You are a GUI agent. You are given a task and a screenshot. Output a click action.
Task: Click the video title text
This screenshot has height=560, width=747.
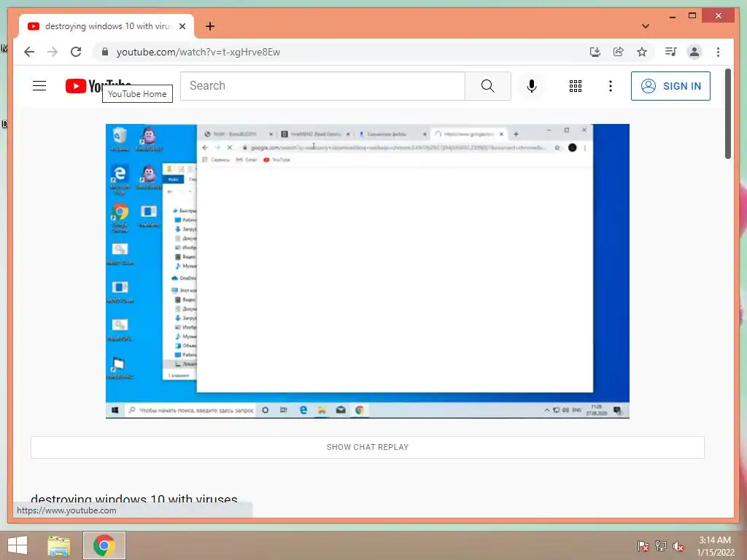[134, 499]
